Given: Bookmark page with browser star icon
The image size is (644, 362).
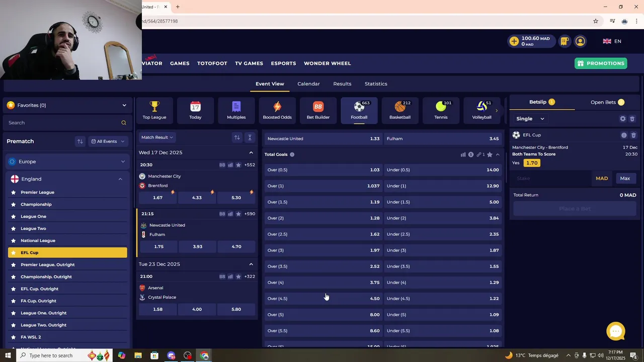Looking at the screenshot, I should point(596,21).
